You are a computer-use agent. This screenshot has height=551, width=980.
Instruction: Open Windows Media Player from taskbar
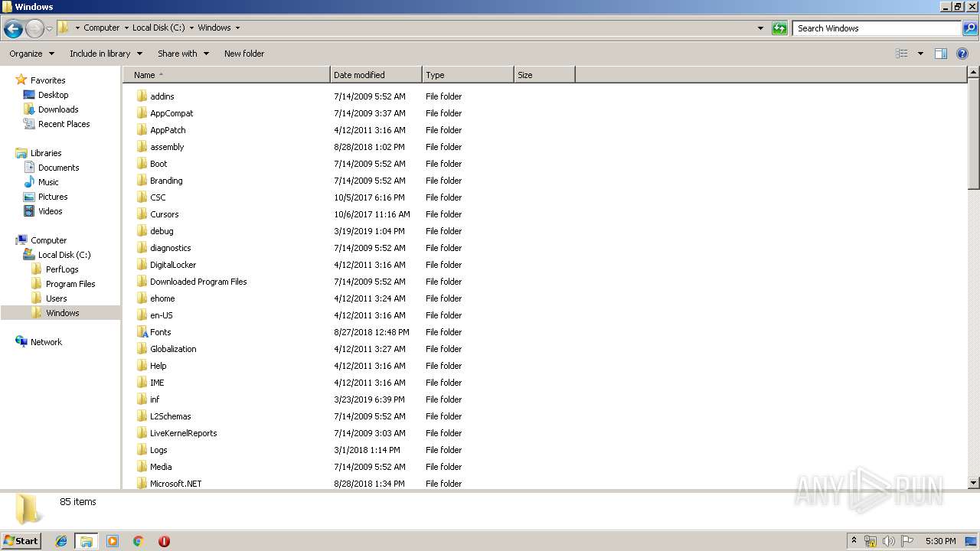(113, 541)
